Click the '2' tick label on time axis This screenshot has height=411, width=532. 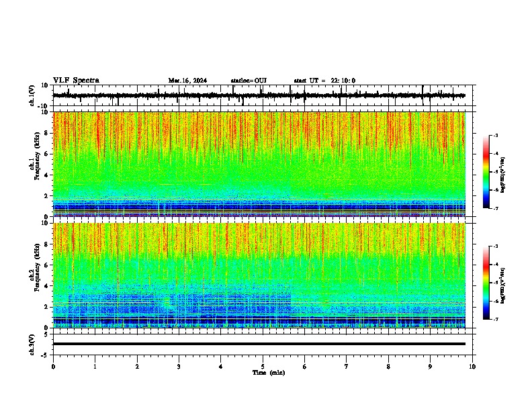pyautogui.click(x=137, y=367)
